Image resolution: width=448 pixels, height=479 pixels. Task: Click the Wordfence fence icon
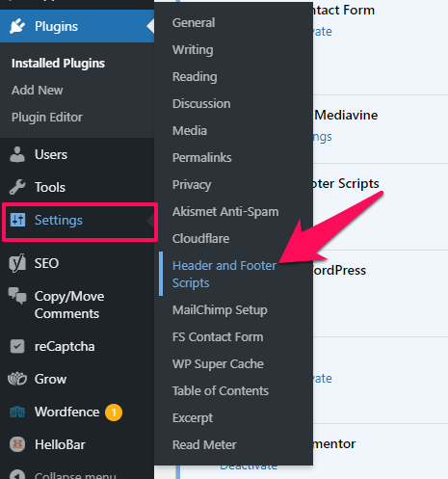[17, 412]
